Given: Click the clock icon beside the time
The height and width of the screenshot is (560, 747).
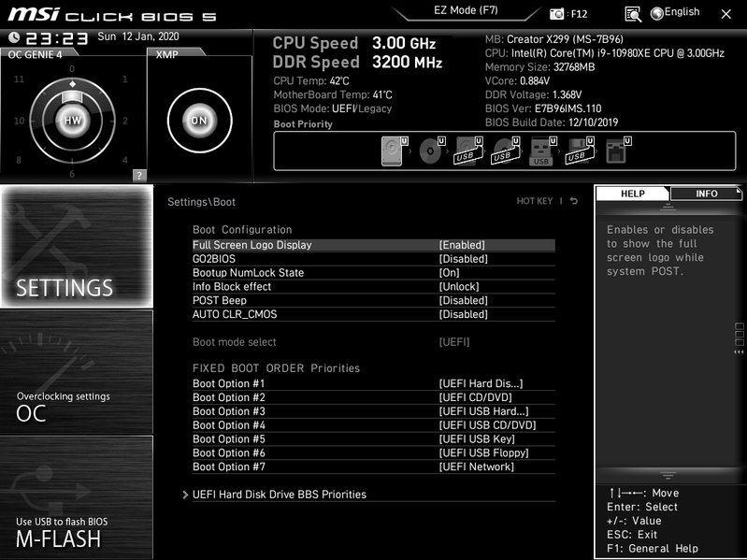Looking at the screenshot, I should point(14,37).
